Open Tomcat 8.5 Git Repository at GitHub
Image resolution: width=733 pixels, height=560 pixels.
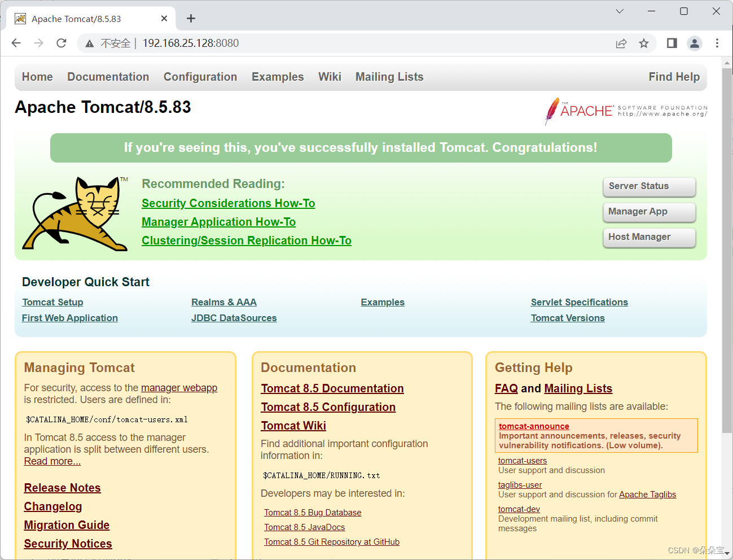coord(332,542)
